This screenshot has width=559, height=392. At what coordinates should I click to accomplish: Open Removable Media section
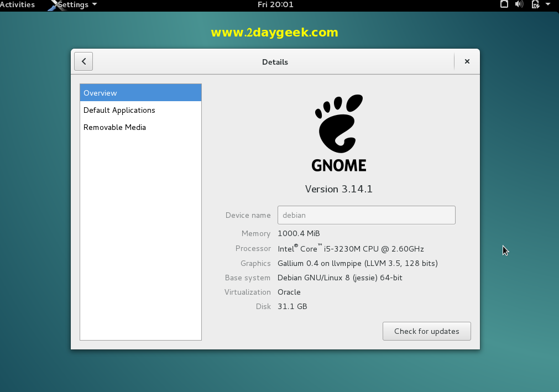click(140, 127)
